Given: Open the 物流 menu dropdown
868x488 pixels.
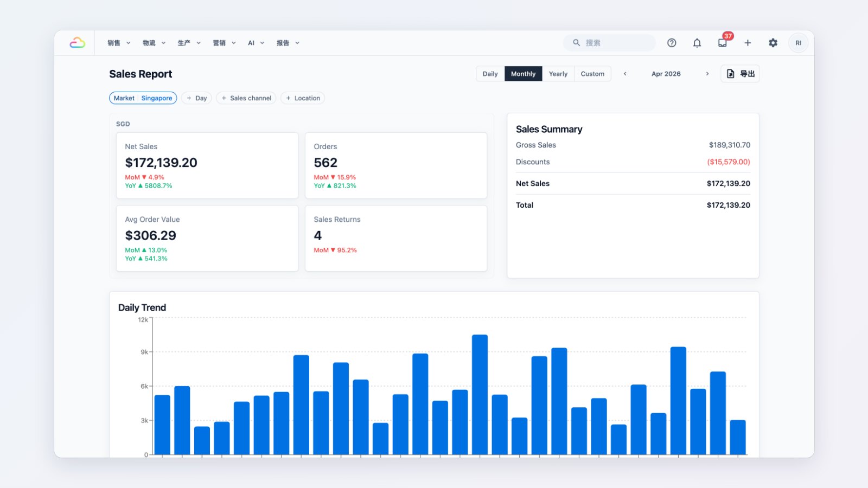Looking at the screenshot, I should [154, 43].
